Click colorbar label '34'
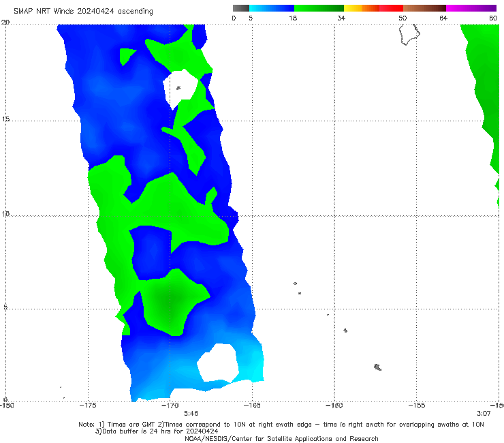This screenshot has height=443, width=504. [x=341, y=18]
